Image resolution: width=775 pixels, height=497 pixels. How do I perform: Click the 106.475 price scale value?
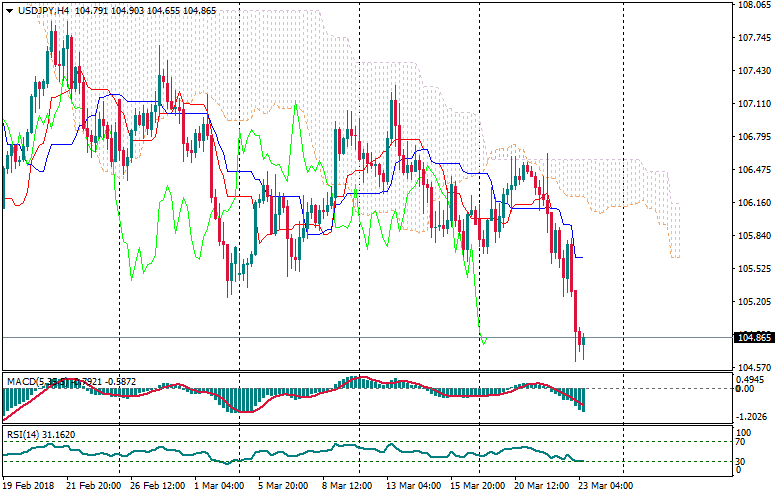753,170
